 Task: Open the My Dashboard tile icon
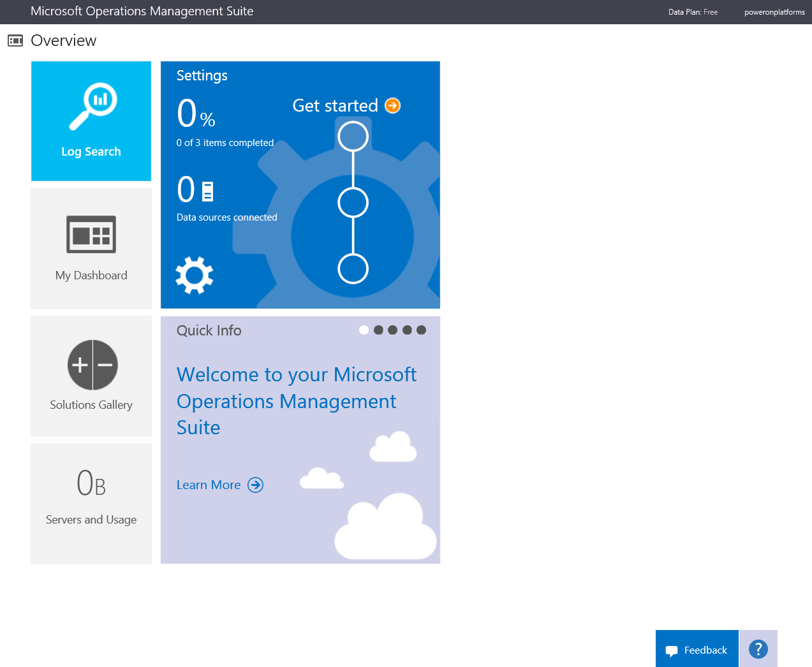pos(91,234)
